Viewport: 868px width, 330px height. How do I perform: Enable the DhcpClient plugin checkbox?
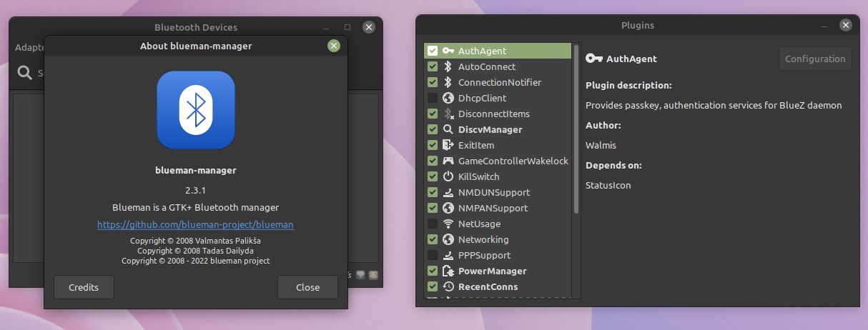433,98
